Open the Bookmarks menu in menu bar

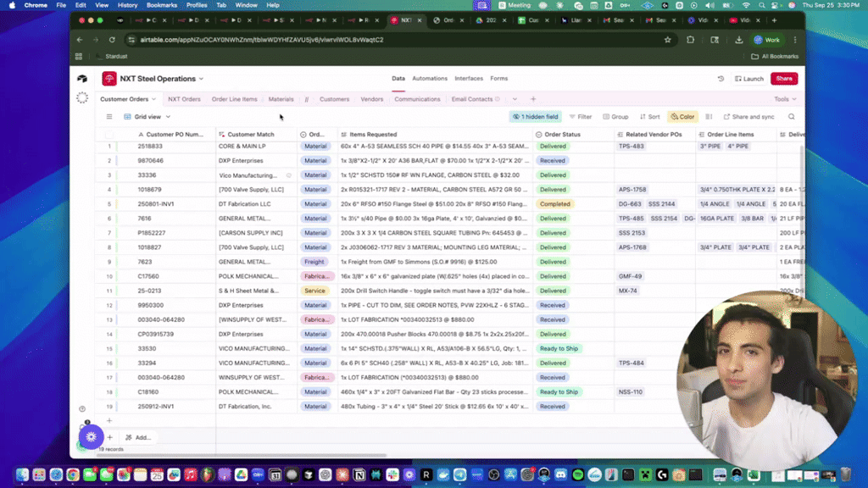click(x=162, y=5)
